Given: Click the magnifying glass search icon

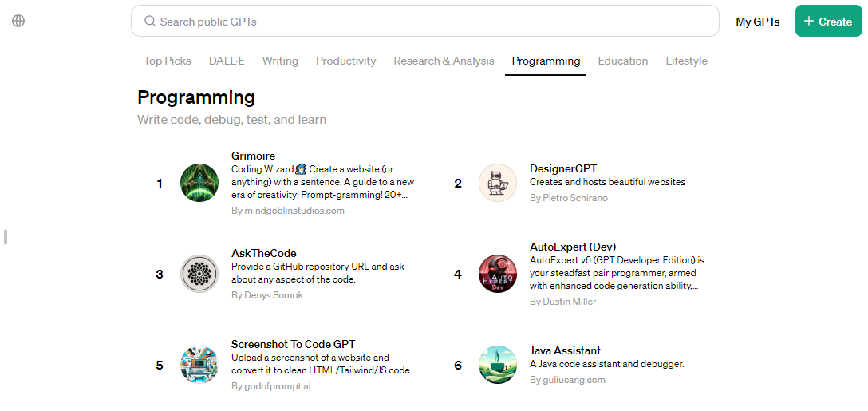Looking at the screenshot, I should [150, 22].
